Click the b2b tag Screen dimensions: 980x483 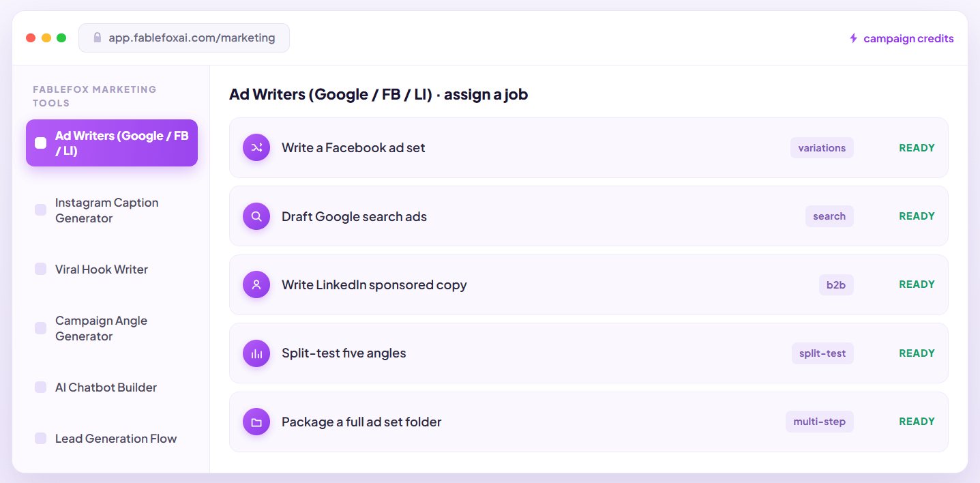tap(836, 284)
